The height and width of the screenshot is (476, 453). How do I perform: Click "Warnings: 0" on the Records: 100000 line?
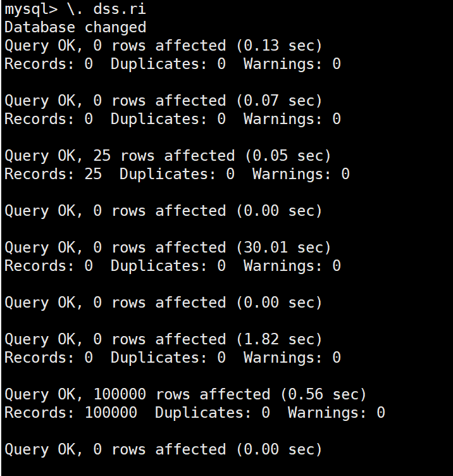pyautogui.click(x=336, y=413)
